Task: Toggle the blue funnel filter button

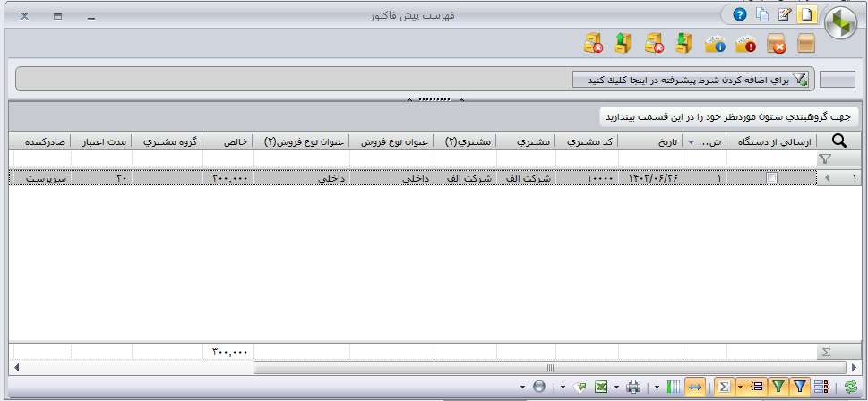Action: point(799,387)
